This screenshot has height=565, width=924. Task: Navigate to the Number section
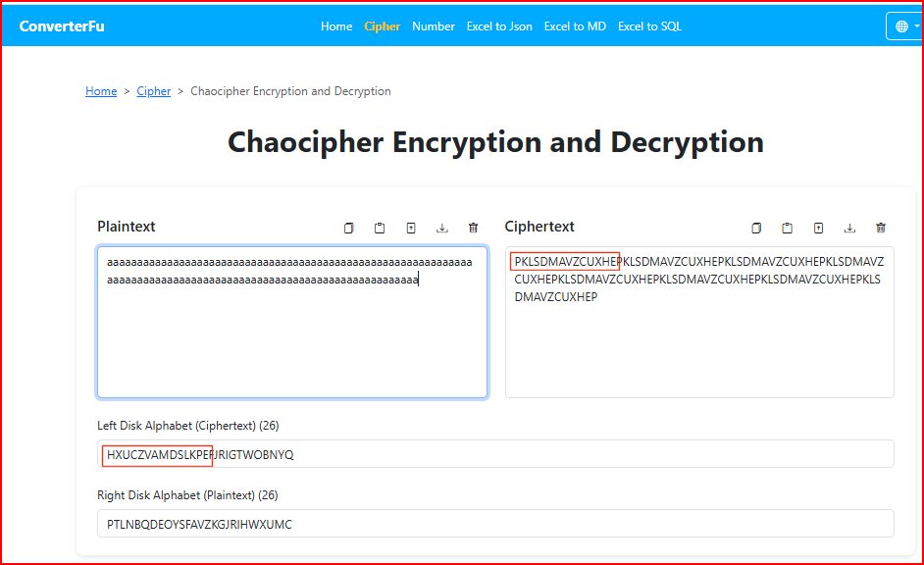click(434, 26)
